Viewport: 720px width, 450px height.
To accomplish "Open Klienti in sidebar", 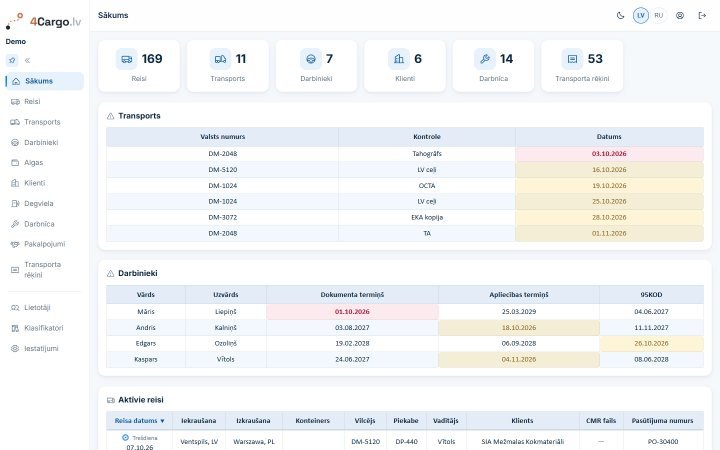I will [45, 183].
